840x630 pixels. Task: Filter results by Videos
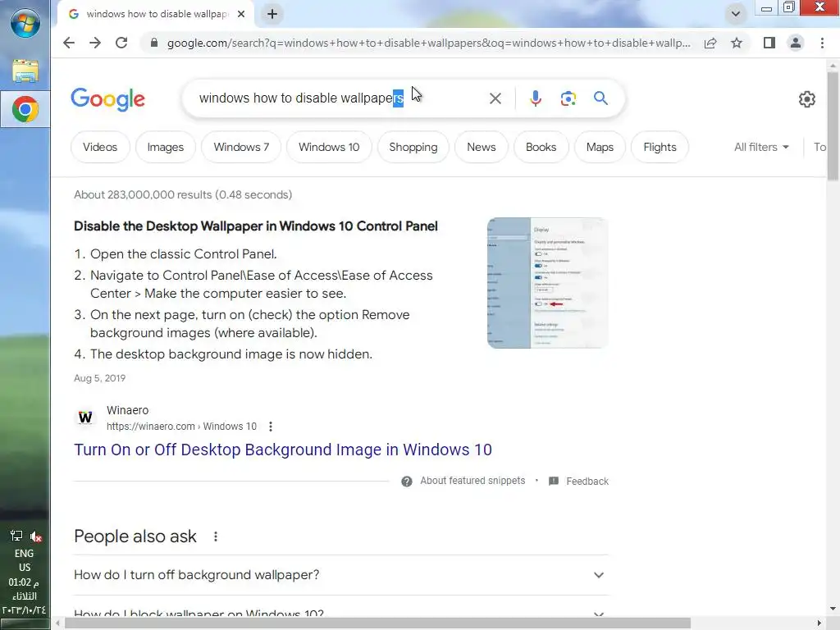coord(100,148)
